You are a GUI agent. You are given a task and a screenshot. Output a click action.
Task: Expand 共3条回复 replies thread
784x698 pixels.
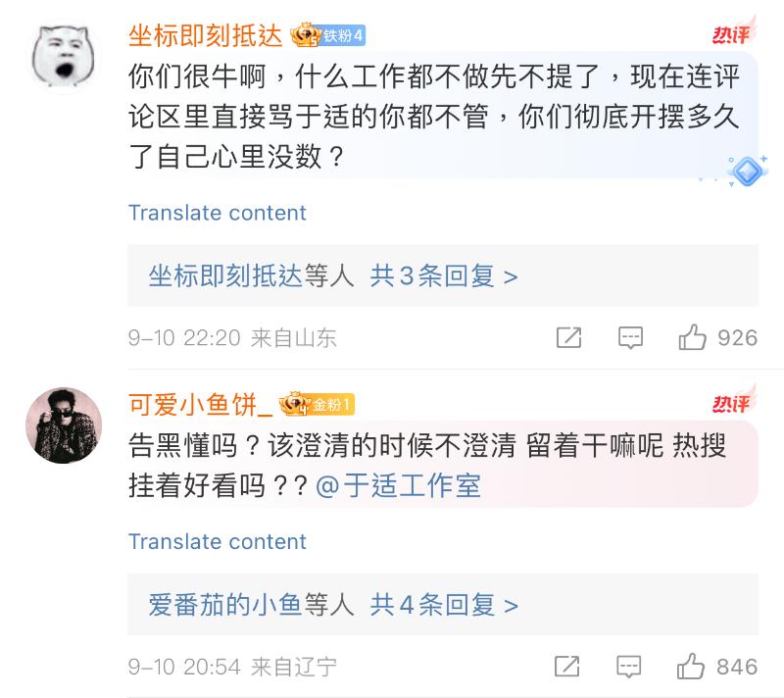click(x=444, y=276)
